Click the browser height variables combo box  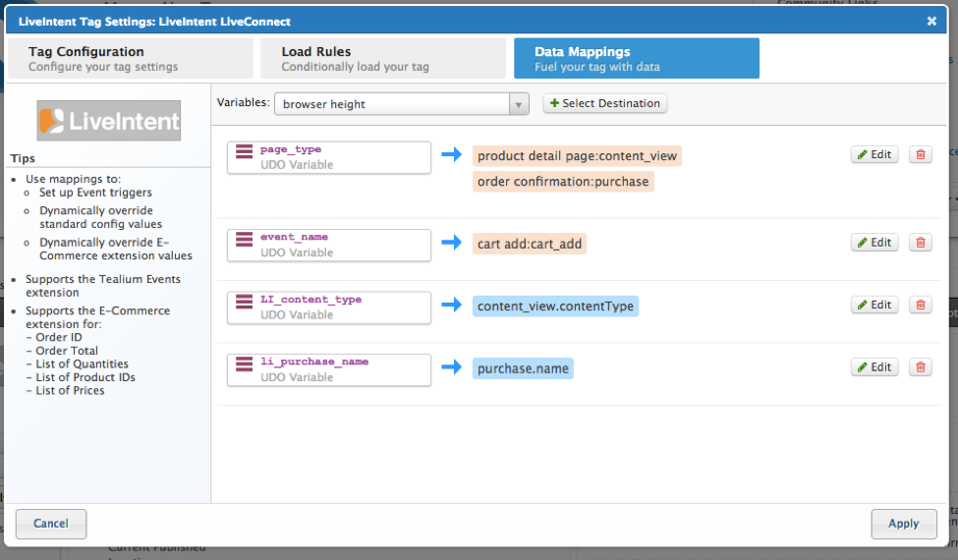391,104
